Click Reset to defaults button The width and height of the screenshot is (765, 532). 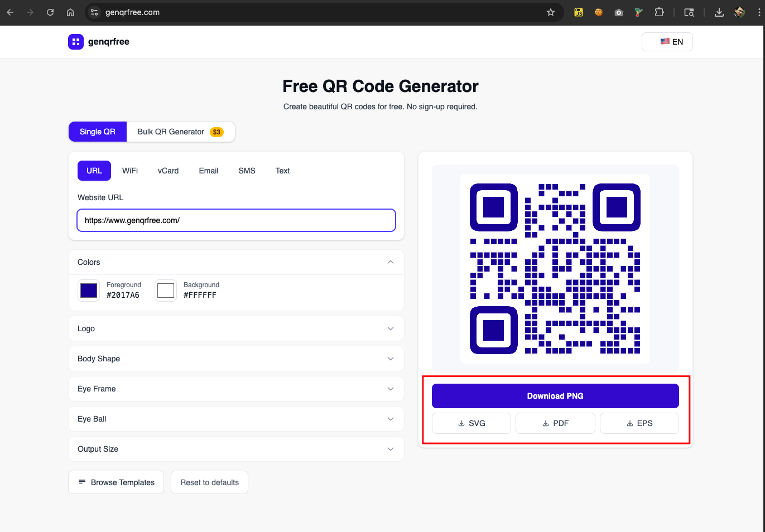210,482
